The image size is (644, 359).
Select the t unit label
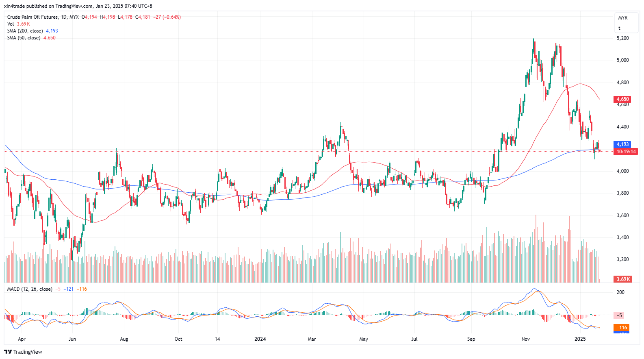pos(619,28)
